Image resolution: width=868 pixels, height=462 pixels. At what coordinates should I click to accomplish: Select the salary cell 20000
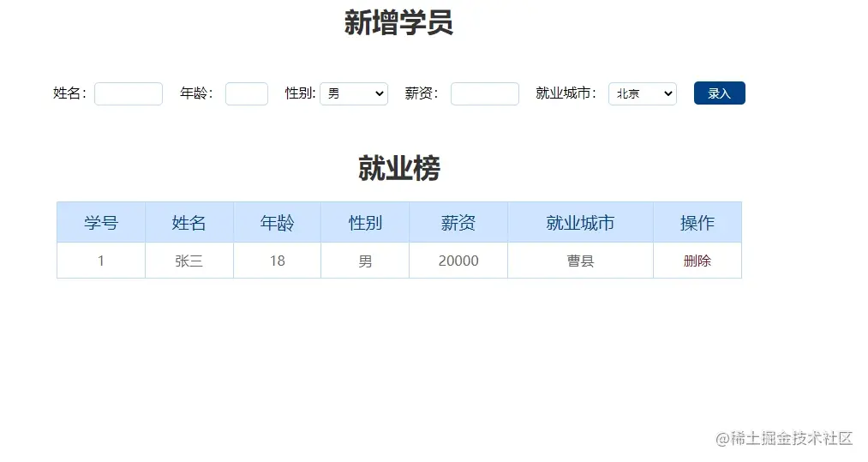coord(458,261)
